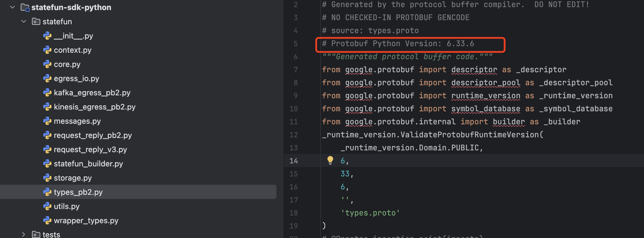Click the number 33 on line 15
Image resolution: width=644 pixels, height=238 pixels.
[x=345, y=174]
